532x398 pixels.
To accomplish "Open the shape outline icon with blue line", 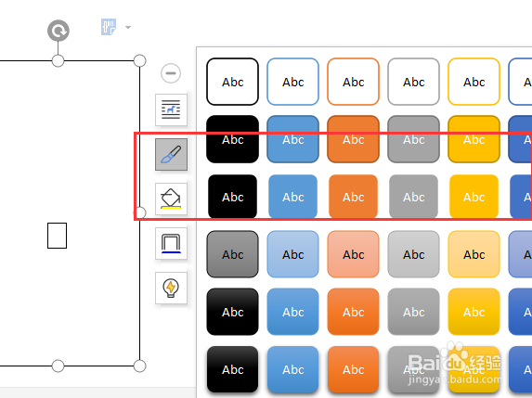I will 171,243.
